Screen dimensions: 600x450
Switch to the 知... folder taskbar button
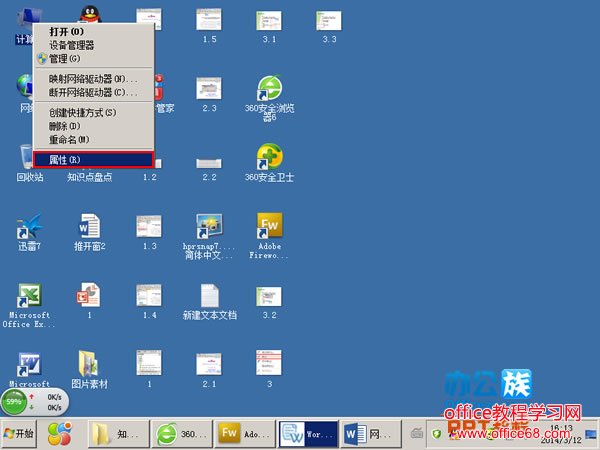click(x=118, y=434)
